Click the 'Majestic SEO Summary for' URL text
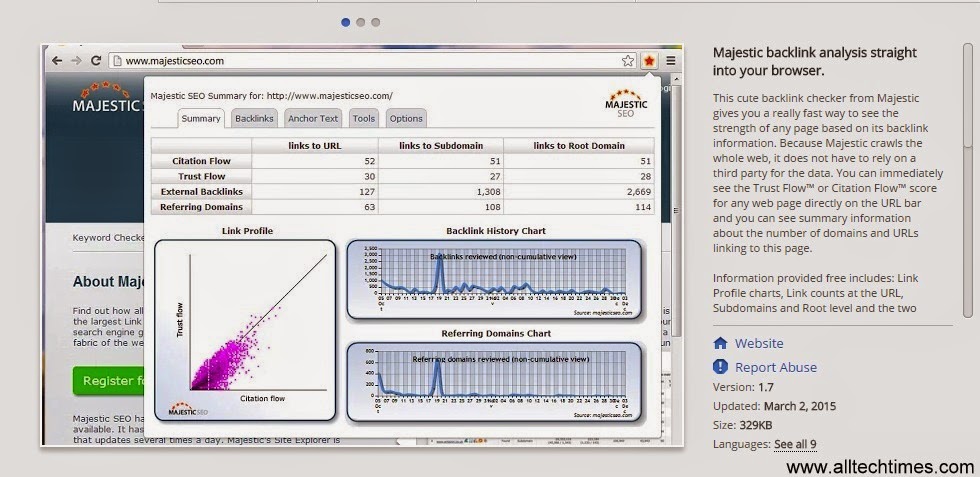 pyautogui.click(x=271, y=96)
